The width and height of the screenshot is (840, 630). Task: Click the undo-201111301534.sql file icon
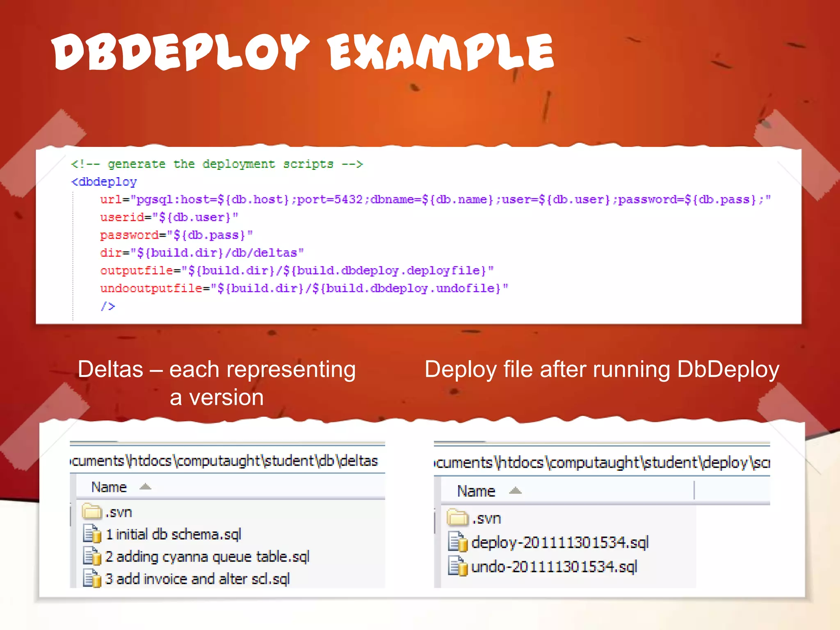458,566
